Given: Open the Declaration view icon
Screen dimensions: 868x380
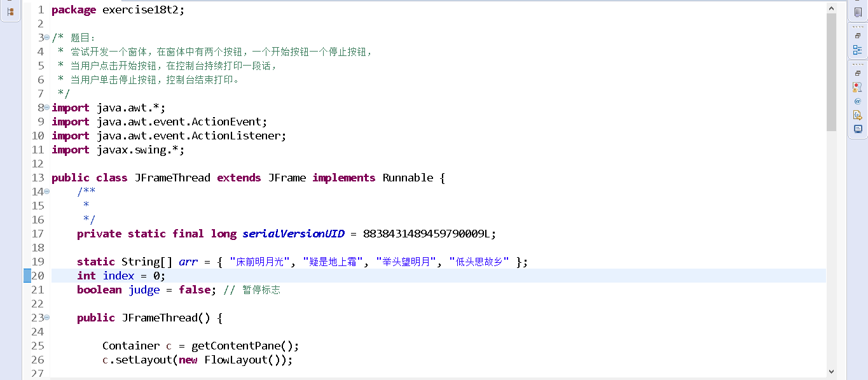Looking at the screenshot, I should coord(858,115).
